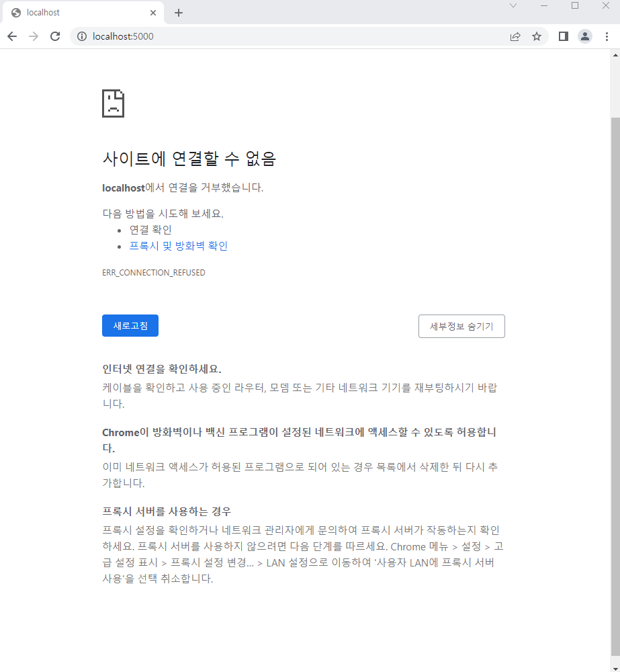
Task: Click the 프록시 서버를 사용하는 경우 heading
Action: click(166, 511)
